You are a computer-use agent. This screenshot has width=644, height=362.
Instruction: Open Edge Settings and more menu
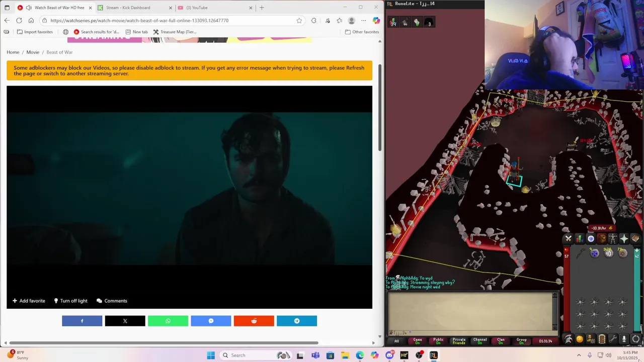click(x=363, y=21)
